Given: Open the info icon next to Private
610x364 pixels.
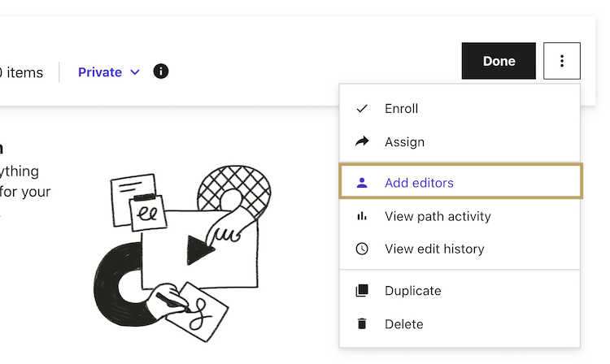Looking at the screenshot, I should point(161,71).
